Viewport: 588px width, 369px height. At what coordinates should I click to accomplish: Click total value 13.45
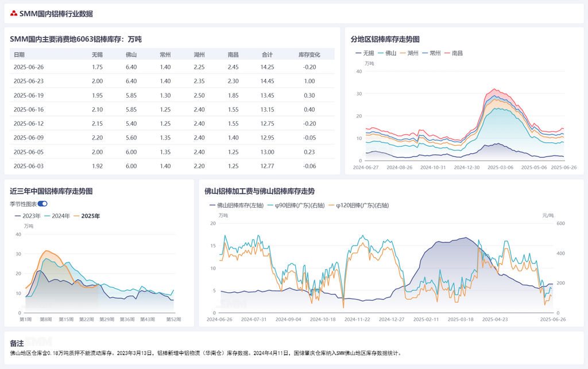click(267, 95)
